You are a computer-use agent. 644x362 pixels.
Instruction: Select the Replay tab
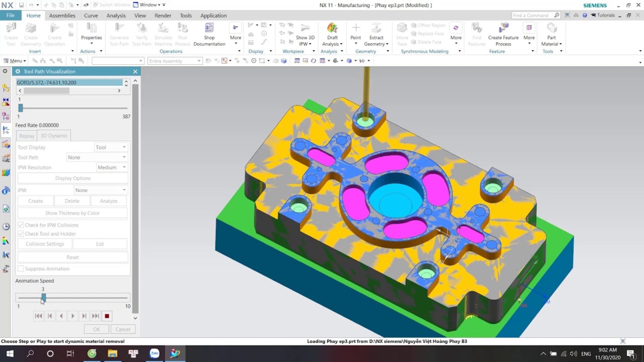coord(26,136)
